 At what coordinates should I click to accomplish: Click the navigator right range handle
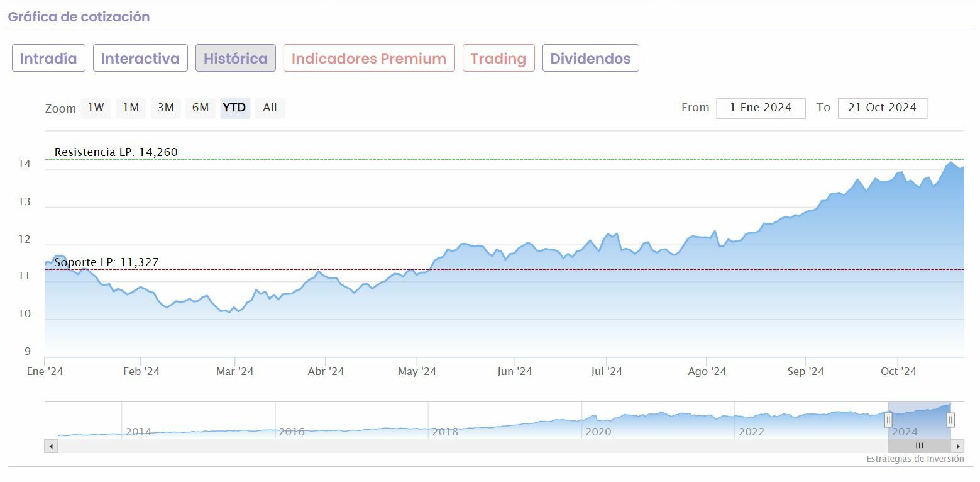click(x=950, y=420)
